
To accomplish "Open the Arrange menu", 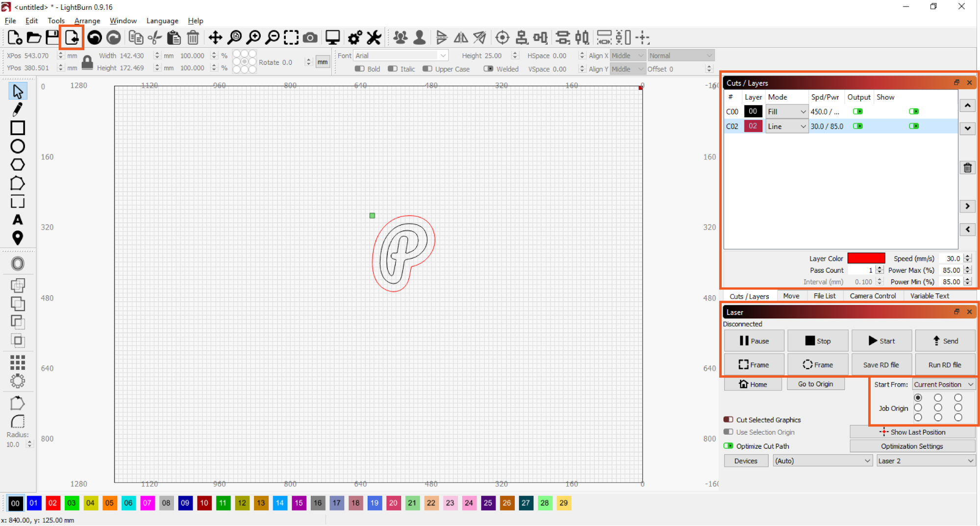I will click(87, 21).
